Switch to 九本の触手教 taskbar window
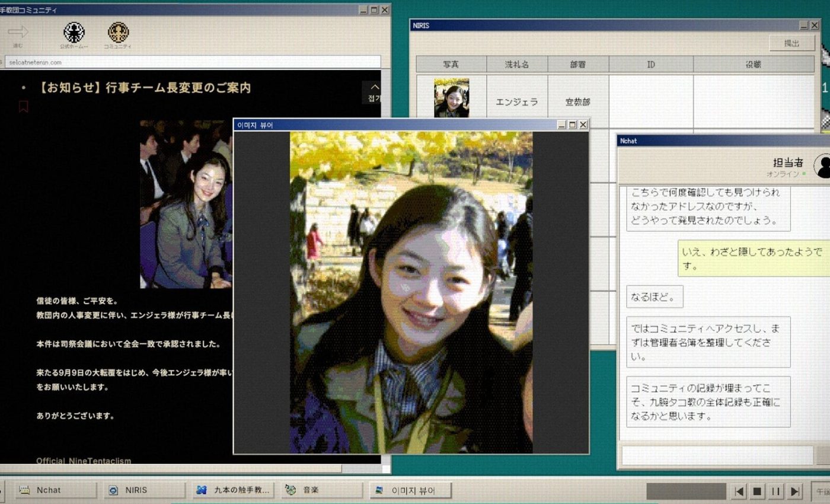 click(233, 490)
